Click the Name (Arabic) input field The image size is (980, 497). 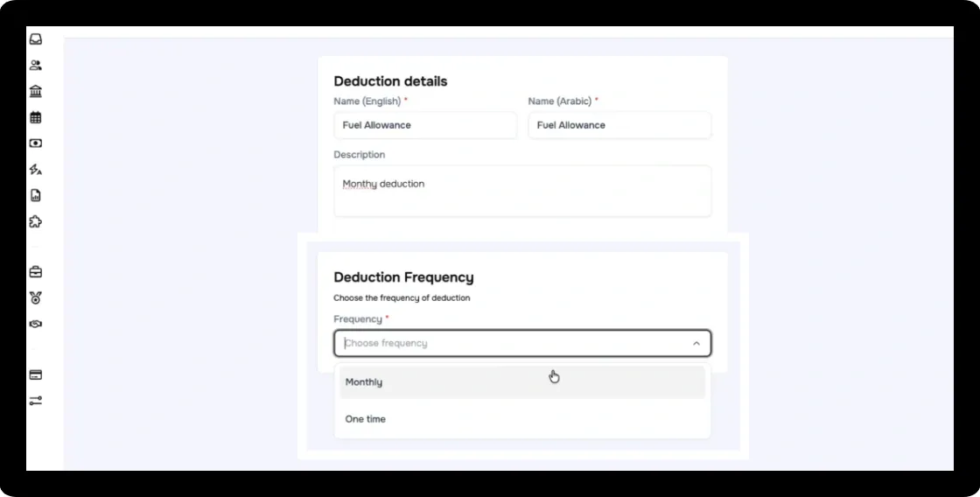(x=619, y=125)
